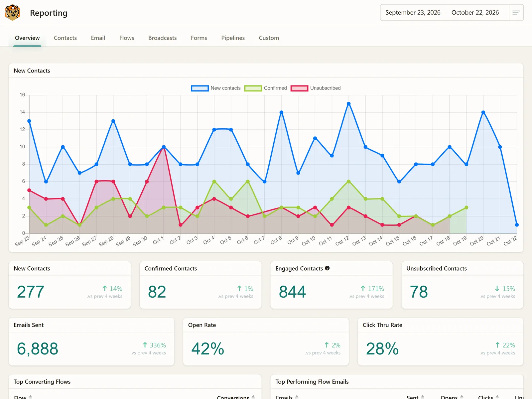The height and width of the screenshot is (399, 532).
Task: Open the Email report tab
Action: click(x=98, y=38)
